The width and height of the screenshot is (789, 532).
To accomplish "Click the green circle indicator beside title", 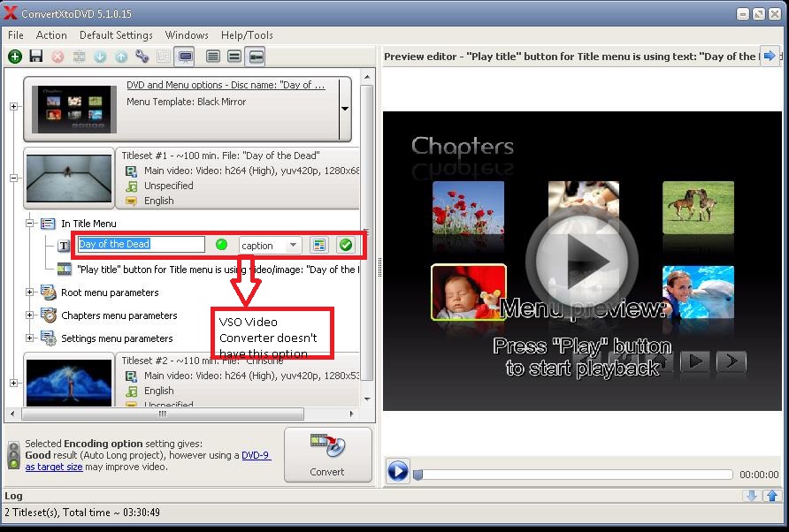I will (x=221, y=245).
